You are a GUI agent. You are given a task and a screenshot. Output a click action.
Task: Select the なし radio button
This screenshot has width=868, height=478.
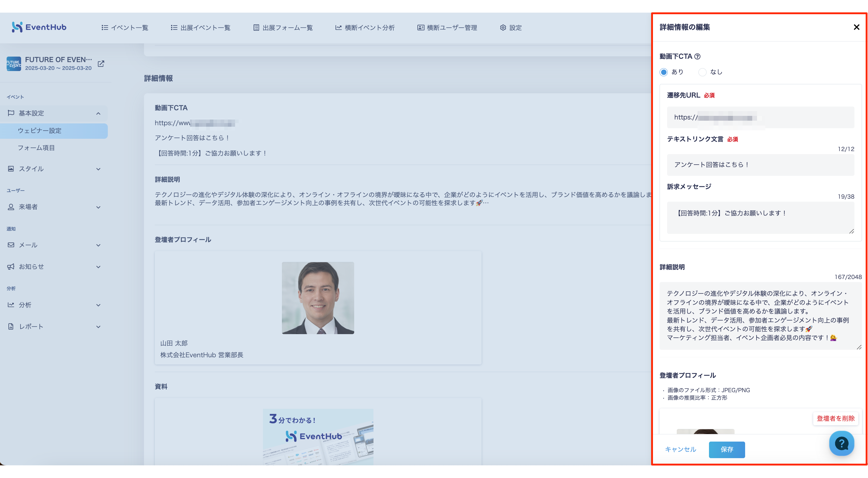point(702,72)
